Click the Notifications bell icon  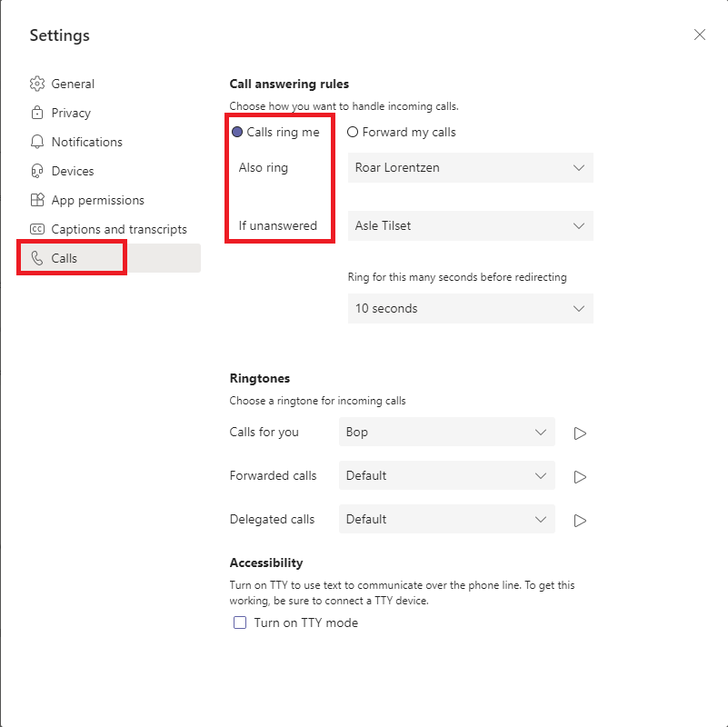point(37,142)
